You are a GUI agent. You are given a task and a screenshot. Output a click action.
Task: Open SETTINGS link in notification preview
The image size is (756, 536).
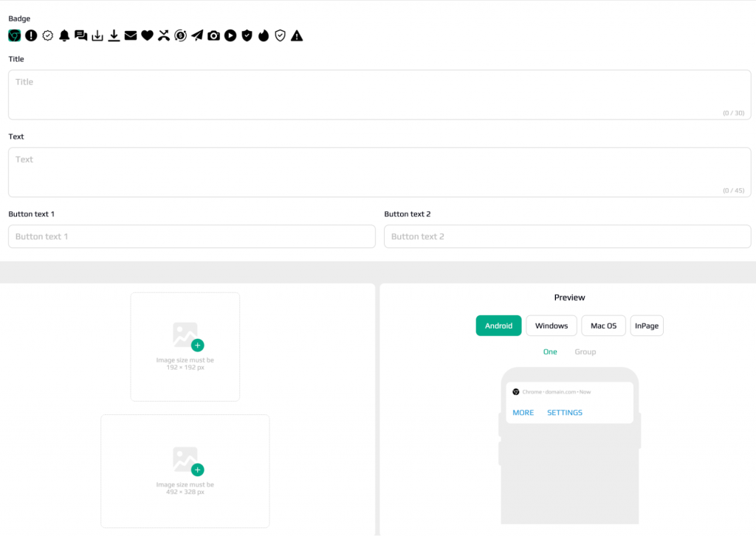tap(565, 413)
